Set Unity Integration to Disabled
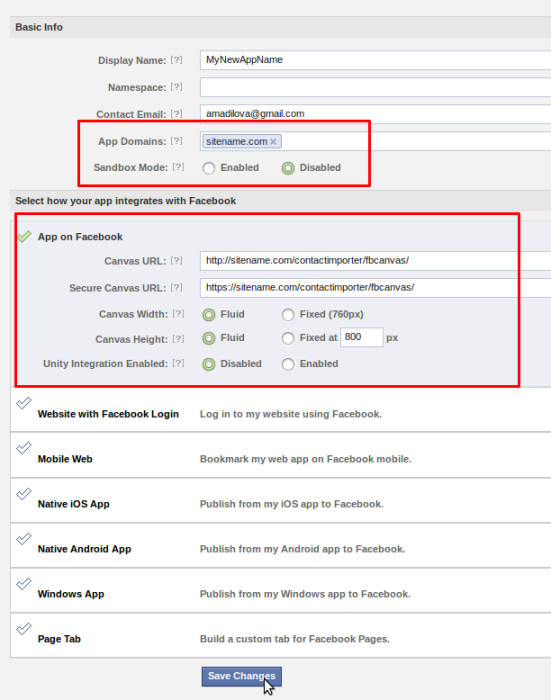The width and height of the screenshot is (551, 700). pyautogui.click(x=209, y=364)
